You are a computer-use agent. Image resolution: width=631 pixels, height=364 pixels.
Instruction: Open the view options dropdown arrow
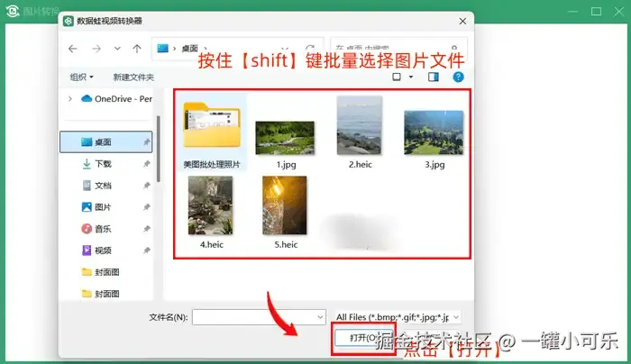point(411,77)
